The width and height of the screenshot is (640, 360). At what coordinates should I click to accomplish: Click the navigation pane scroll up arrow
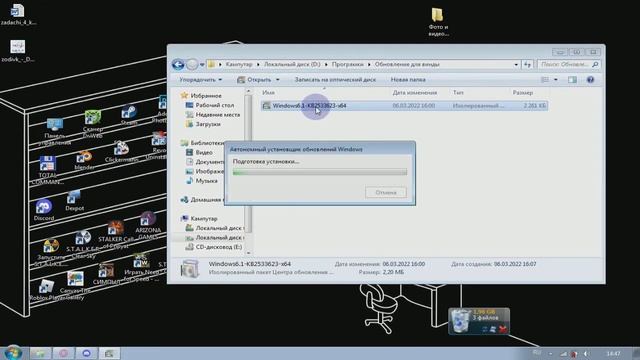(248, 91)
